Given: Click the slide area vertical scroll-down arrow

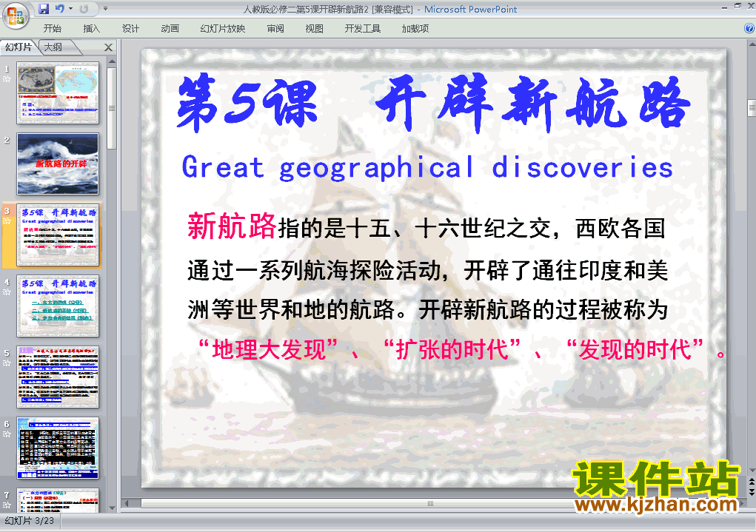Looking at the screenshot, I should (752, 471).
